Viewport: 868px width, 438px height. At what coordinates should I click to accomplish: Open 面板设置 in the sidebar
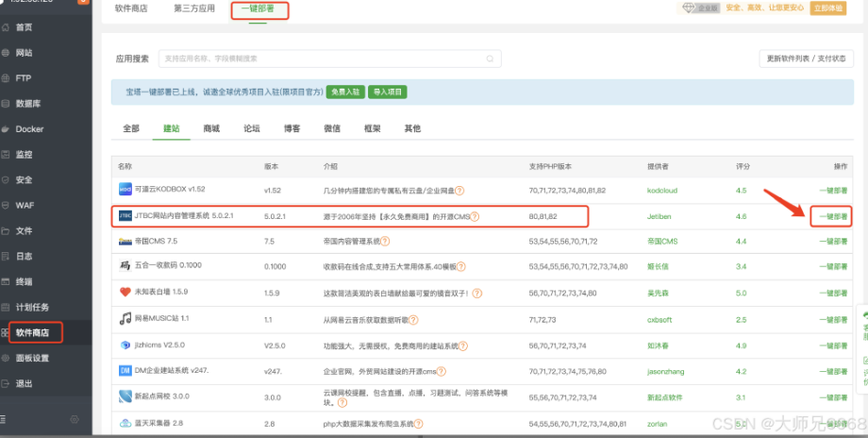click(32, 359)
